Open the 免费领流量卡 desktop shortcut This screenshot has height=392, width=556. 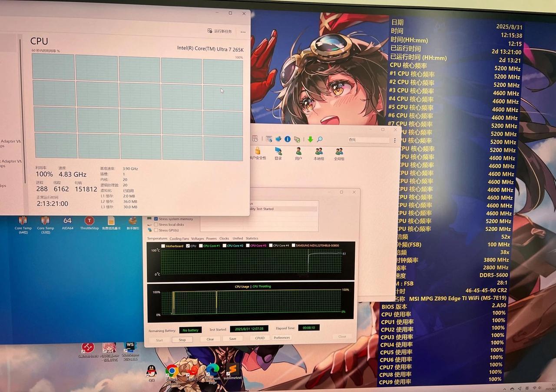111,223
